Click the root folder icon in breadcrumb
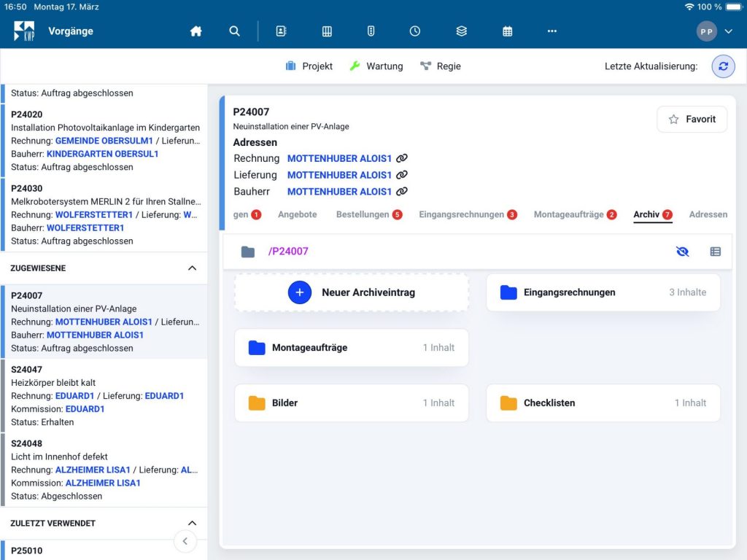The width and height of the screenshot is (747, 560). click(248, 252)
